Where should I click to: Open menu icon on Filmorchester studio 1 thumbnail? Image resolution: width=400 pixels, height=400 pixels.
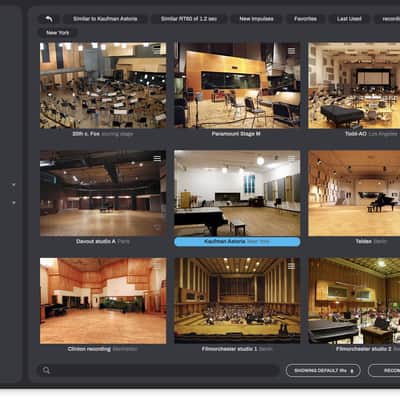(x=291, y=266)
